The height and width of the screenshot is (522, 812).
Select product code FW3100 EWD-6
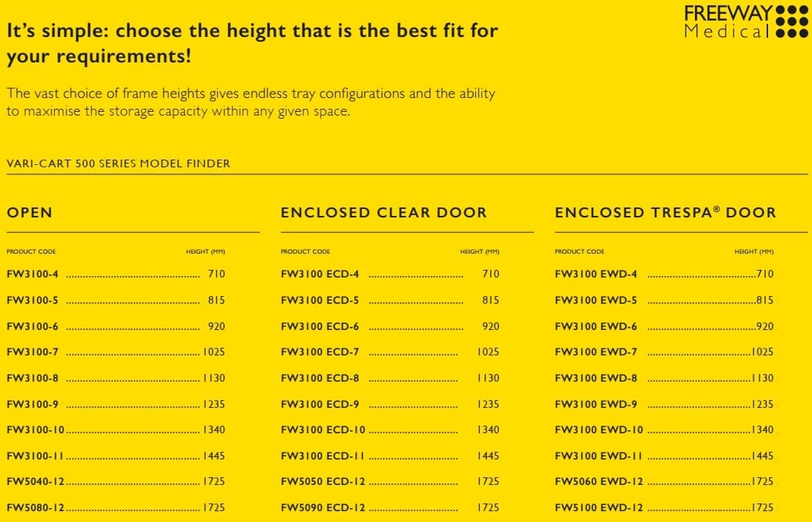click(x=596, y=326)
